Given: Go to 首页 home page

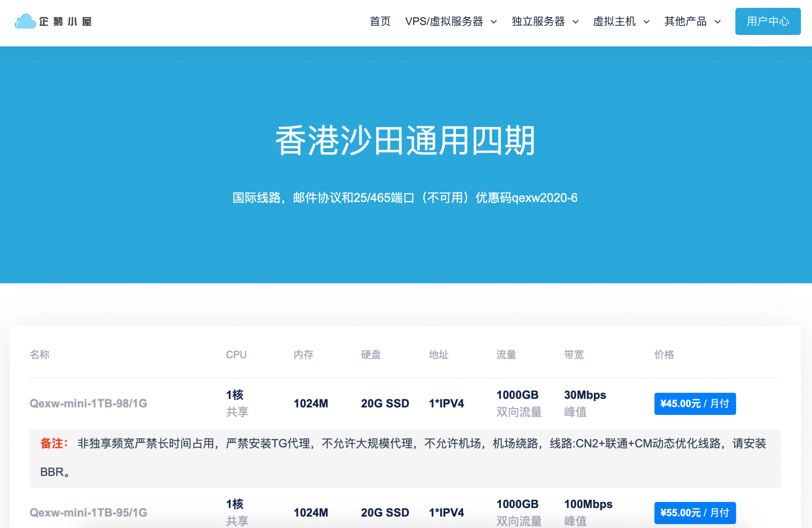Looking at the screenshot, I should (380, 21).
